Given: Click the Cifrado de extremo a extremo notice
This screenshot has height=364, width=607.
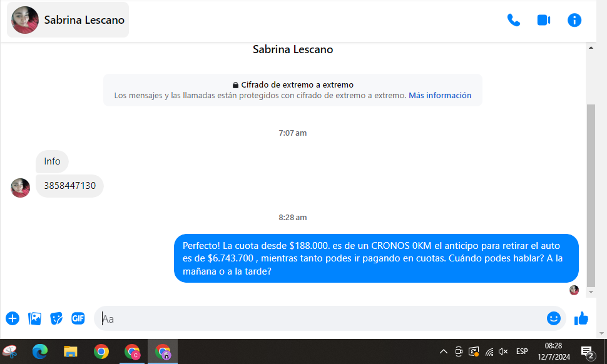Looking at the screenshot, I should [293, 90].
